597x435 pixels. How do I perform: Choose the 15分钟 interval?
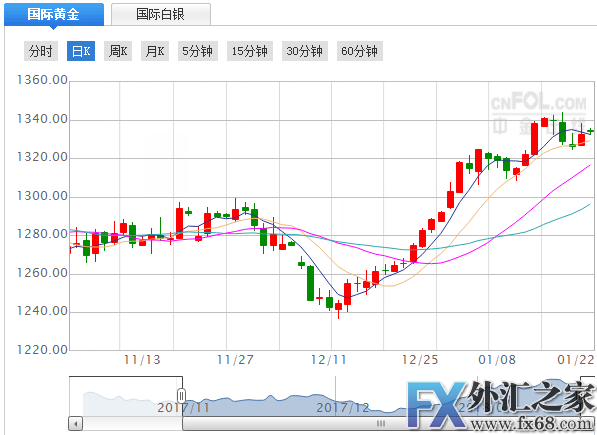coord(250,51)
